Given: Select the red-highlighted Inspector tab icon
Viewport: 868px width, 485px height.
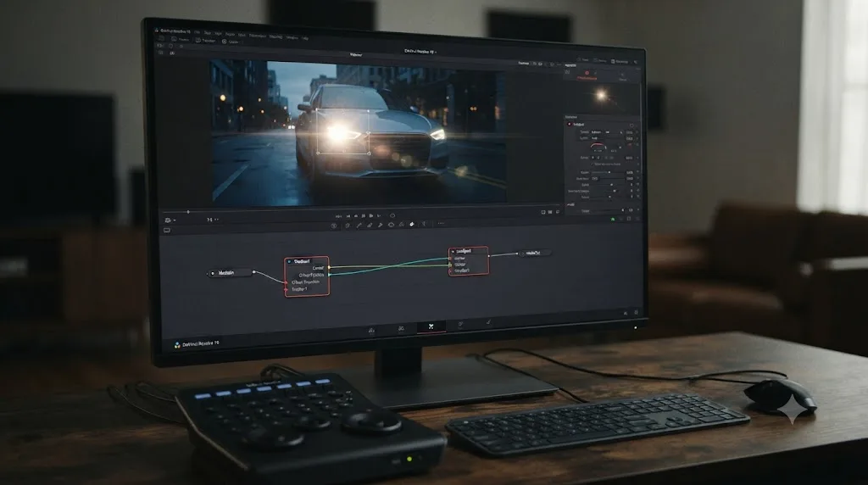Looking at the screenshot, I should pos(587,75).
